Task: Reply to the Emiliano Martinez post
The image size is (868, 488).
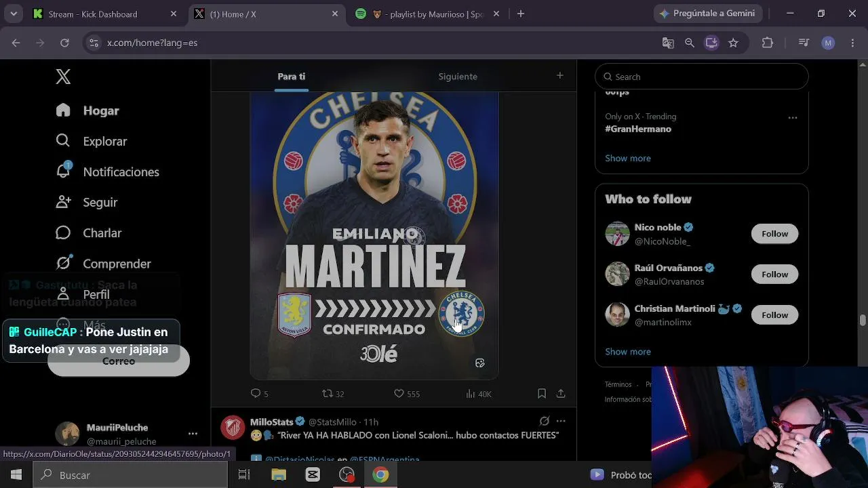Action: pyautogui.click(x=259, y=393)
